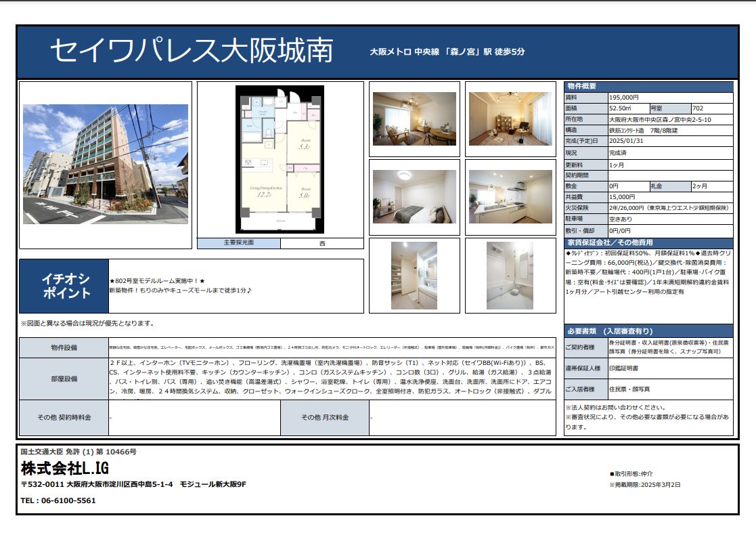Image resolution: width=756 pixels, height=537 pixels.
Task: Select the 主要採光面 label cell
Action: (238, 243)
